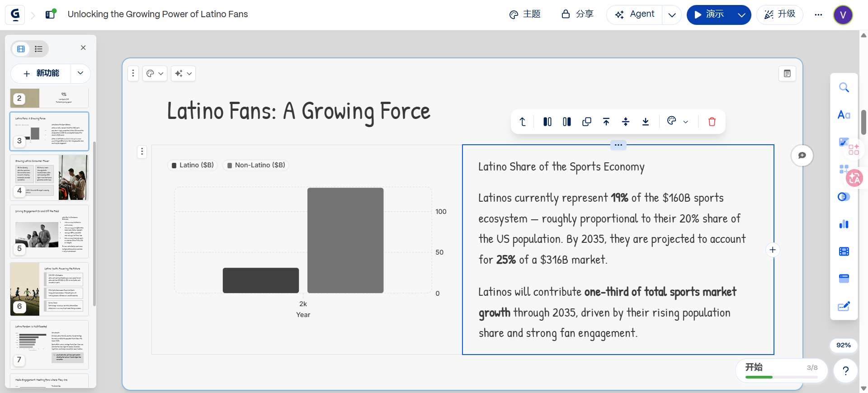
Task: Open the embed card icon in right toolbar
Action: pos(844,279)
